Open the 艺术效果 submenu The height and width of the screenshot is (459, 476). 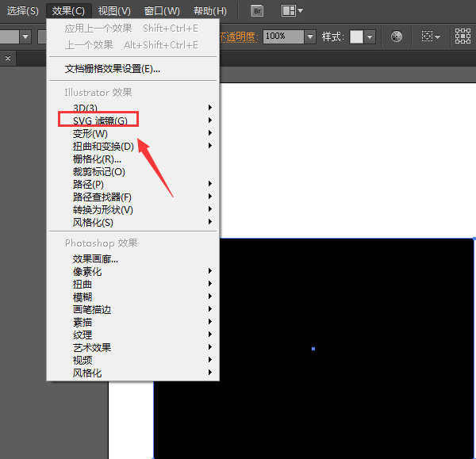[133, 348]
